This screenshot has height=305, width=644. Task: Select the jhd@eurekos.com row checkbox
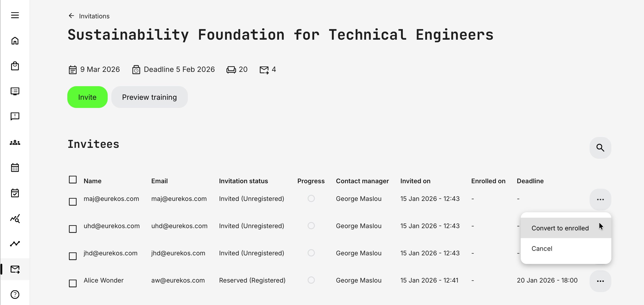point(73,256)
